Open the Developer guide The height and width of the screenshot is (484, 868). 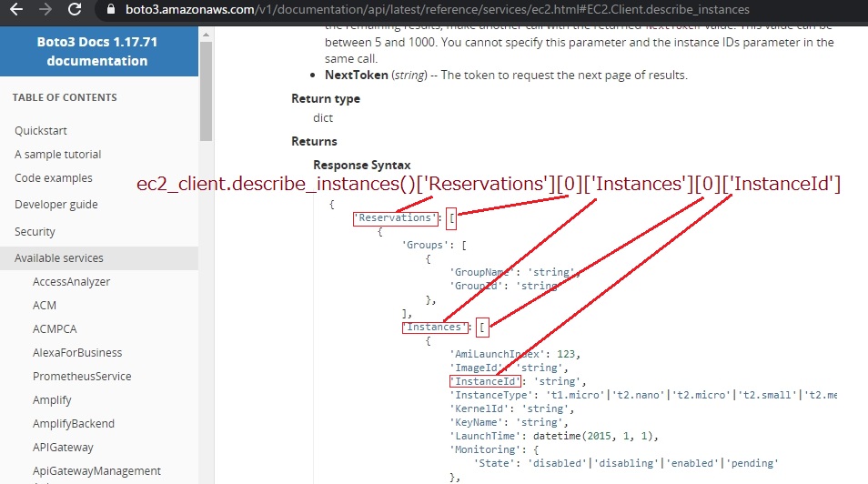(x=56, y=205)
